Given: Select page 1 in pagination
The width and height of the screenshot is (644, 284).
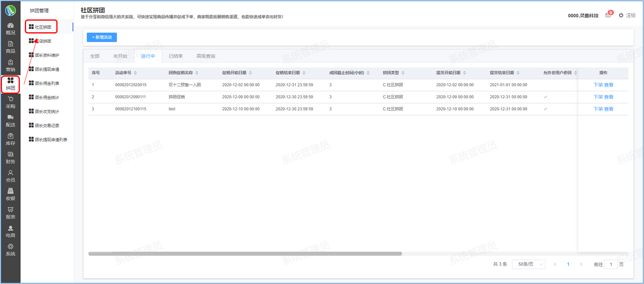Looking at the screenshot, I should [x=568, y=264].
